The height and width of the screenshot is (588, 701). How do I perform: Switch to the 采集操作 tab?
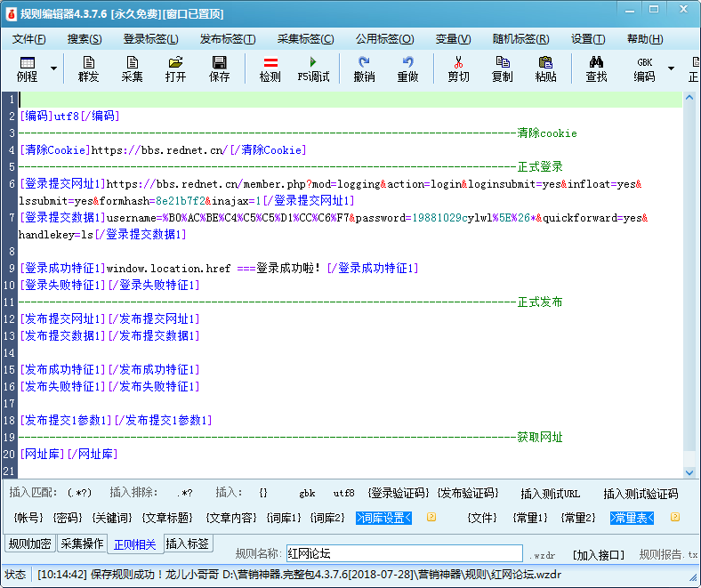82,544
